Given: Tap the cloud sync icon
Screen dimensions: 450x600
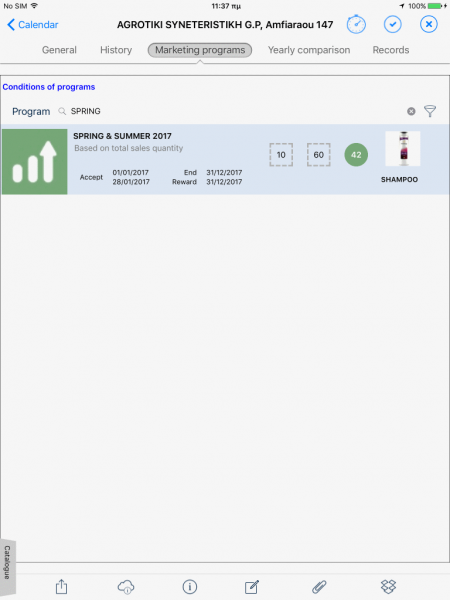Looking at the screenshot, I should 126,587.
